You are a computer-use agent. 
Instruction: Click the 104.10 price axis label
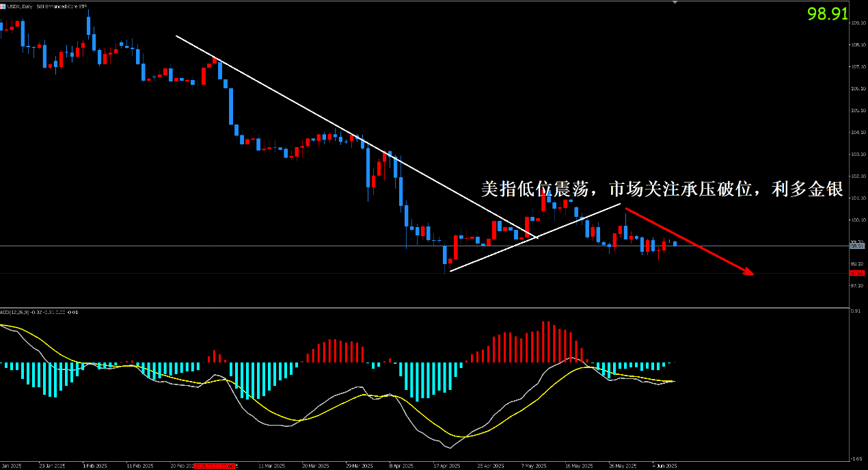coord(858,132)
